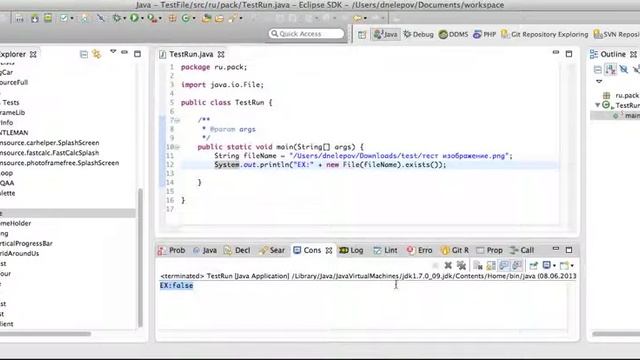Click the New Java Class green C icon
The height and width of the screenshot is (360, 640).
point(186,18)
